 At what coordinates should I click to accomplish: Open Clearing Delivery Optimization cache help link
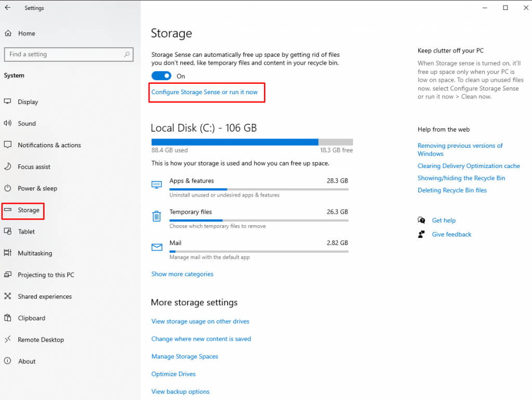[x=469, y=166]
